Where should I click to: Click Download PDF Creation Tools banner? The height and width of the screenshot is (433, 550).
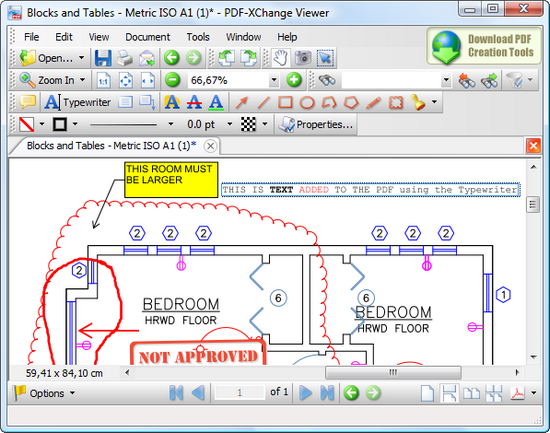484,46
